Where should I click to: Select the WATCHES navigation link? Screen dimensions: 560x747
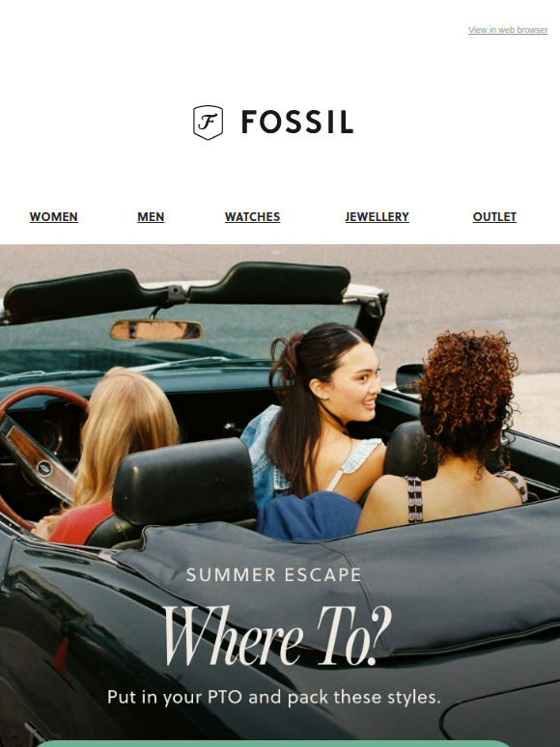click(252, 217)
